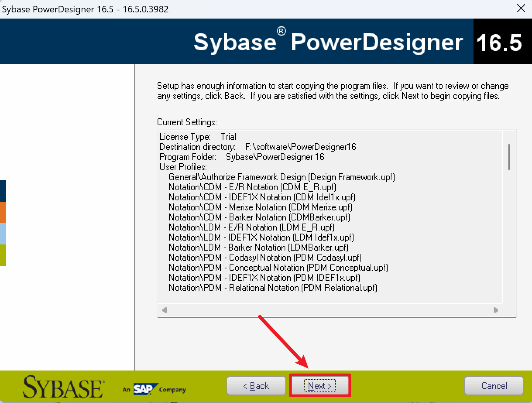This screenshot has height=403, width=532.
Task: Click 'Notation\LDM - Barker Notation' line
Action: tap(259, 248)
